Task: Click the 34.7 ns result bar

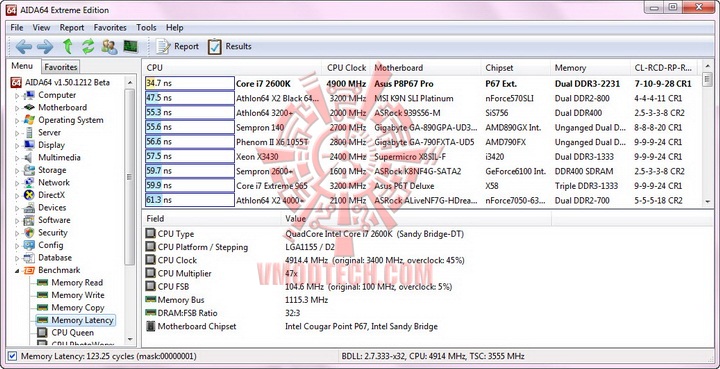Action: 190,84
